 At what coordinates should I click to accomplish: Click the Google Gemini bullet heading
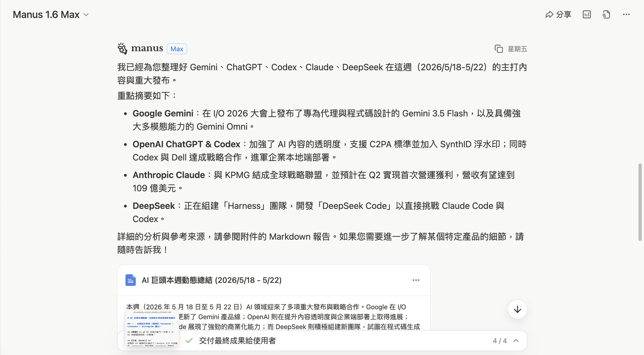click(x=163, y=113)
